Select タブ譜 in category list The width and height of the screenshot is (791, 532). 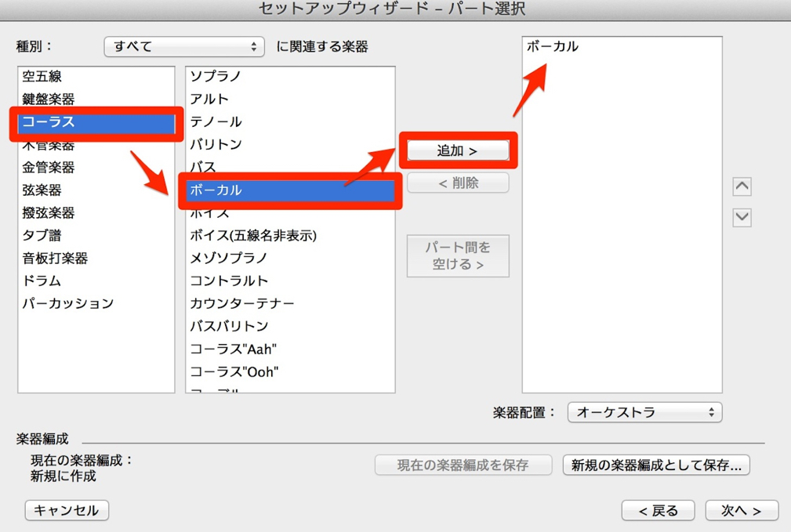(x=96, y=236)
